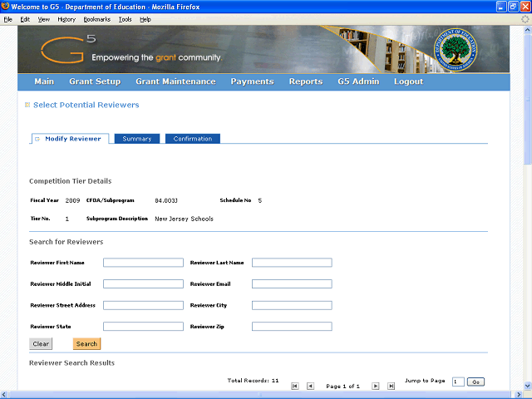Click Logout in the navigation bar
The image size is (532, 399).
click(408, 81)
